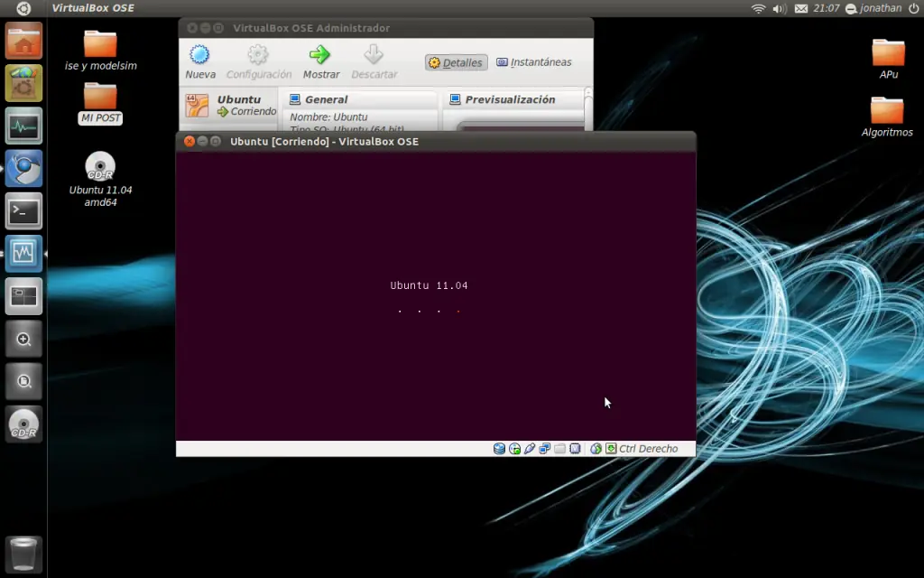Open the APu desktop folder
Image resolution: width=924 pixels, height=578 pixels.
pyautogui.click(x=888, y=59)
